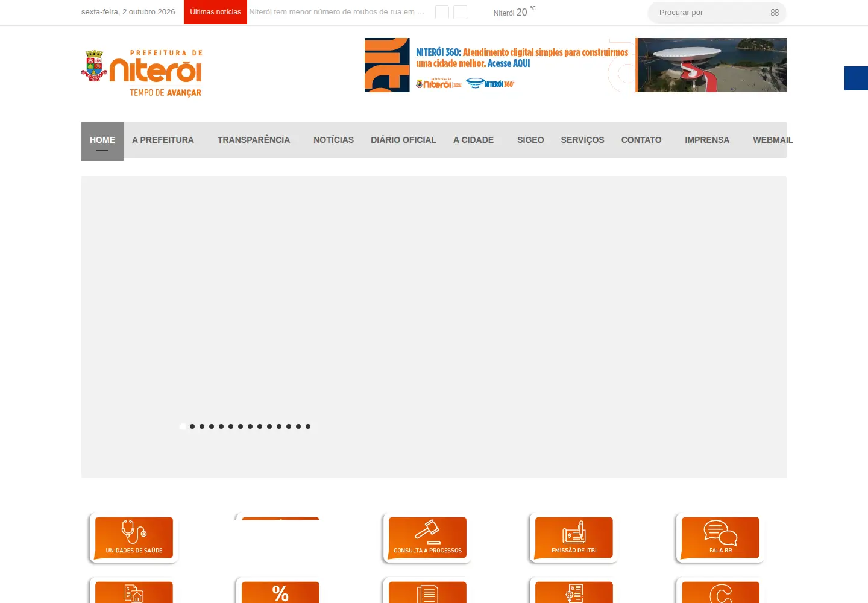Show the next news ticker headline
Screen dimensions: 868x603
pos(460,13)
